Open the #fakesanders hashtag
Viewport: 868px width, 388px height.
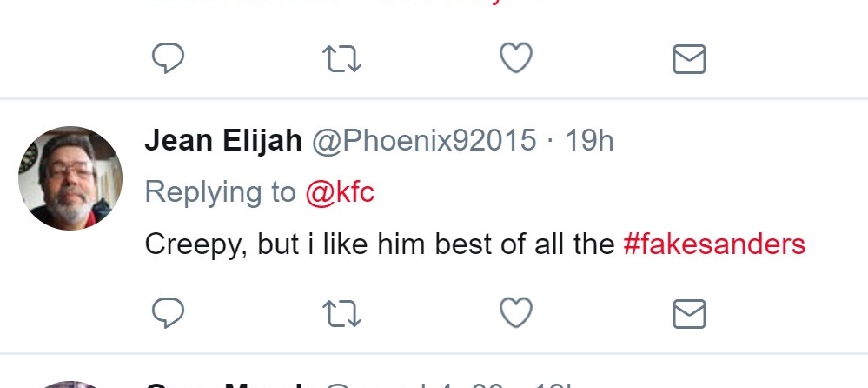(x=714, y=244)
